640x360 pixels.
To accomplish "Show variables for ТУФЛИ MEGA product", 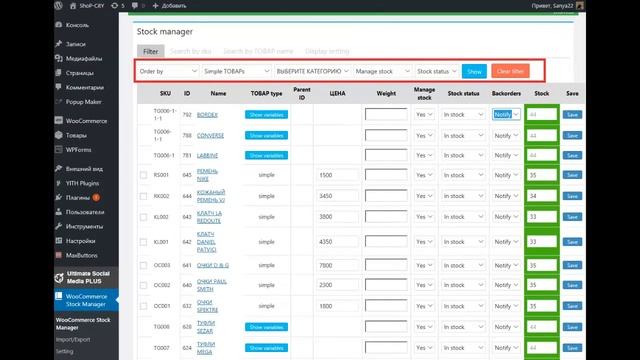I will [266, 348].
